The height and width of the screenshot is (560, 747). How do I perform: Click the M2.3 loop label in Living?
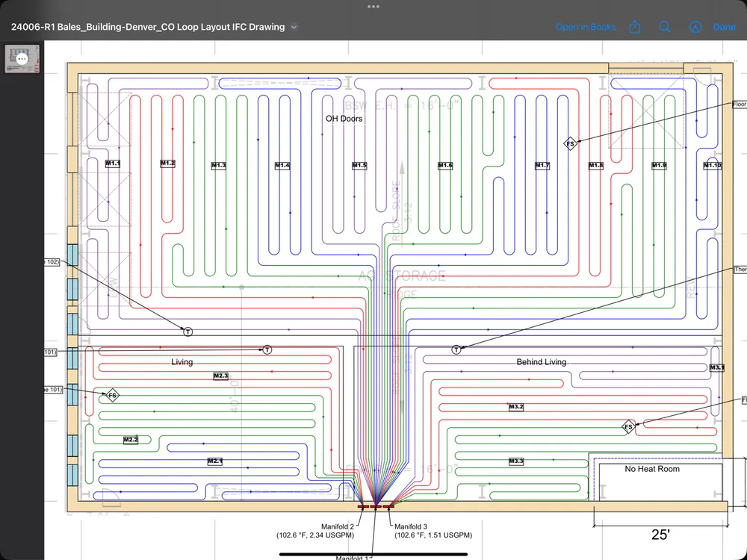[x=220, y=376]
